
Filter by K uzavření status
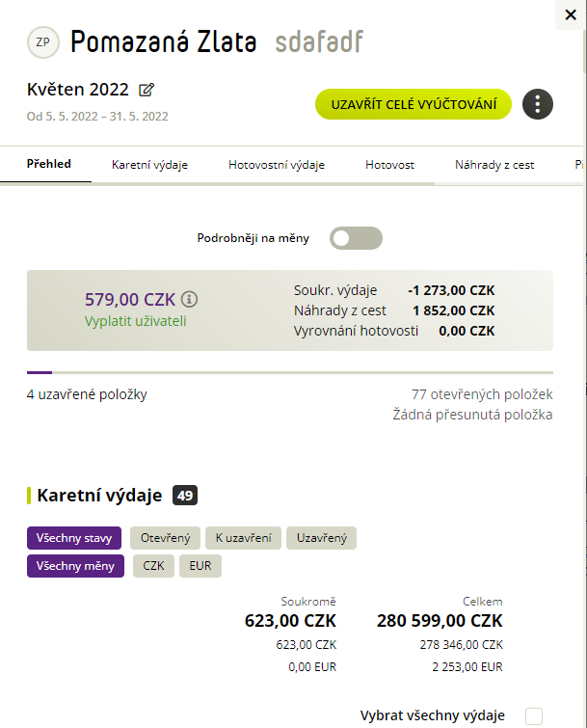(243, 538)
